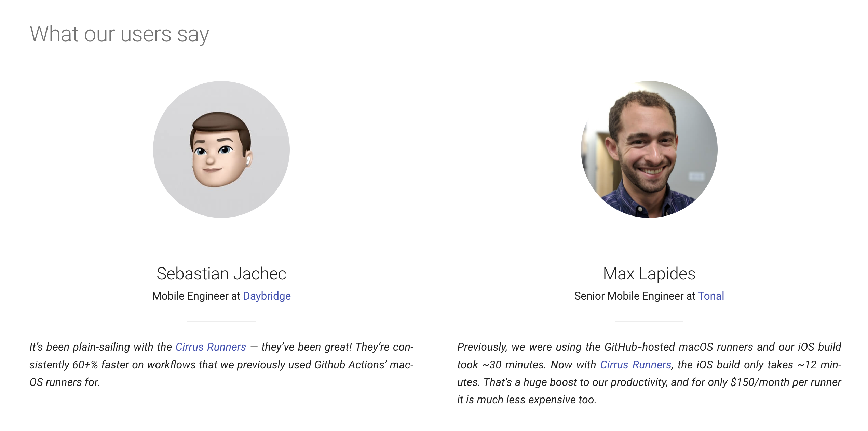The height and width of the screenshot is (431, 868).
Task: Select the Sebastian Jachec name heading
Action: [221, 274]
